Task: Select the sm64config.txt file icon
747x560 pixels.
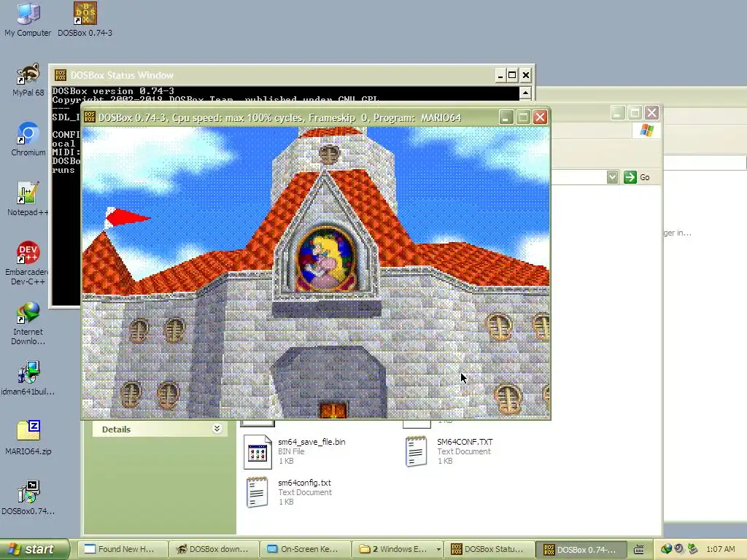Action: click(x=258, y=492)
